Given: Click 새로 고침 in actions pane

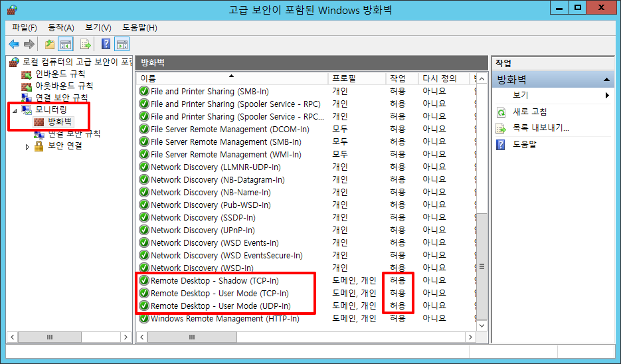Looking at the screenshot, I should pyautogui.click(x=529, y=112).
